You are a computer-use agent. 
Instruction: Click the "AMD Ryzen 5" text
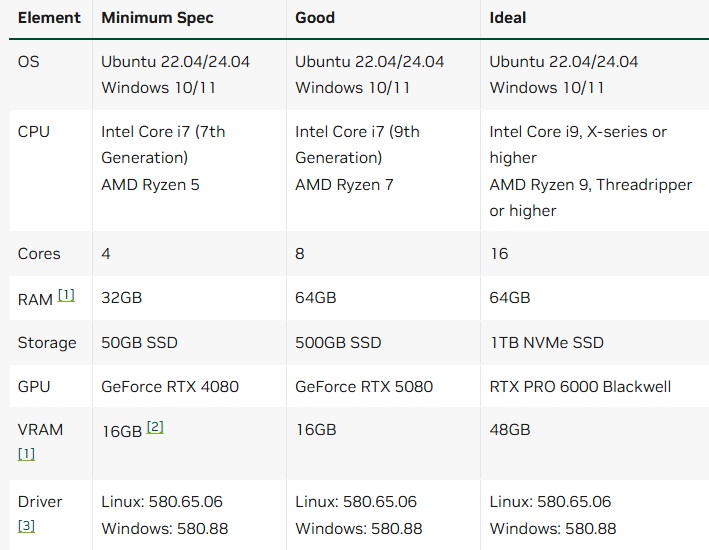[x=150, y=184]
